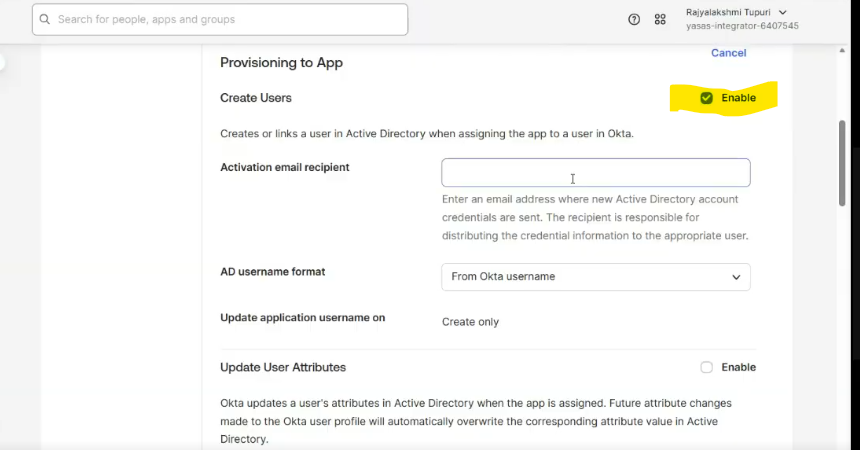
Task: Click the Create only value text
Action: point(470,322)
